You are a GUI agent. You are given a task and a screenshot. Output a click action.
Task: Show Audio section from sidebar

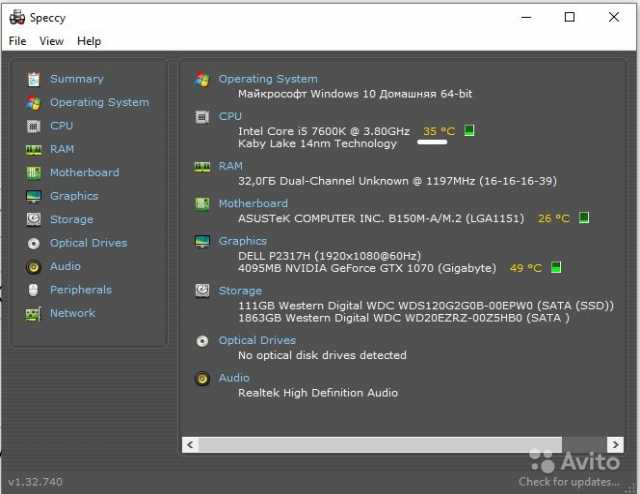[x=65, y=267]
